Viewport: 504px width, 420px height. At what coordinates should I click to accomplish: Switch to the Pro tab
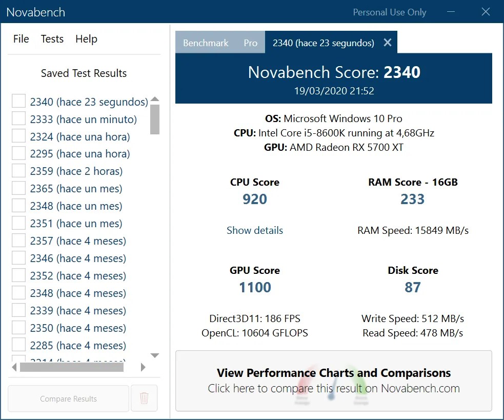coord(250,43)
